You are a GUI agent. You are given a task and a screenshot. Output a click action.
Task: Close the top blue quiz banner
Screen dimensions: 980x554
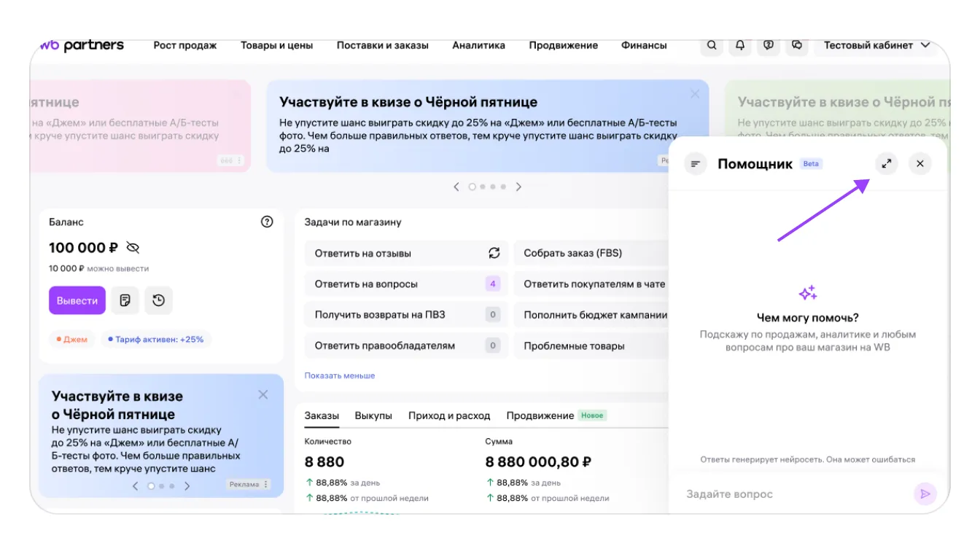(695, 94)
